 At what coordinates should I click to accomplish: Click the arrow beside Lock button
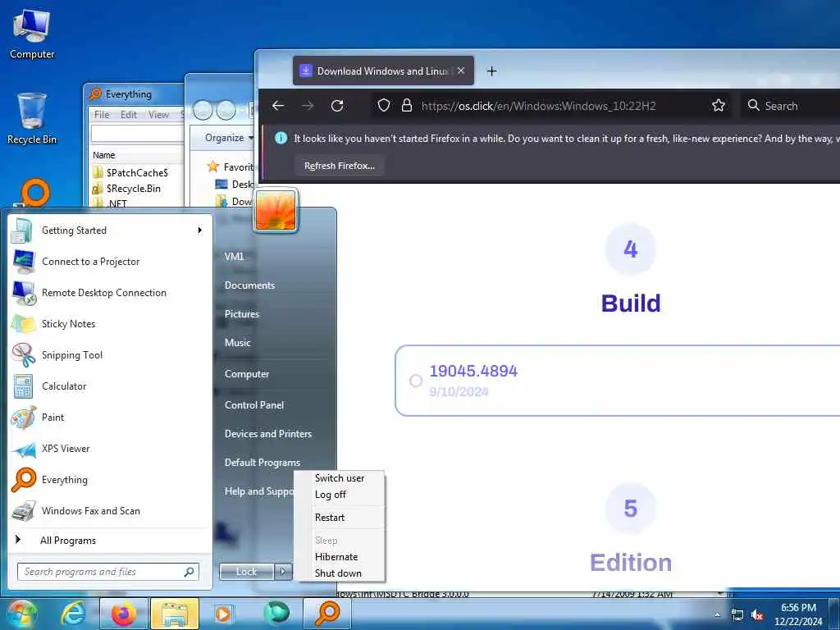[283, 572]
